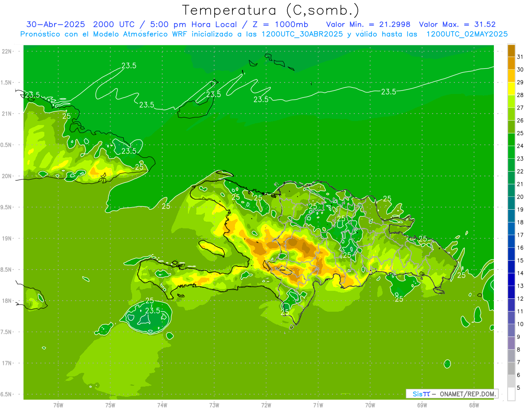This screenshot has width=532, height=411.
Task: Click the 69W longitude axis label
Action: (x=422, y=405)
